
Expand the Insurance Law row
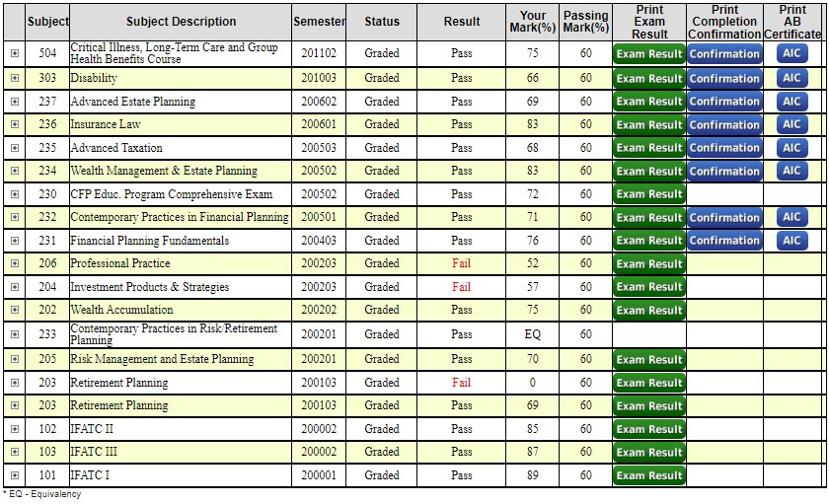(x=15, y=125)
